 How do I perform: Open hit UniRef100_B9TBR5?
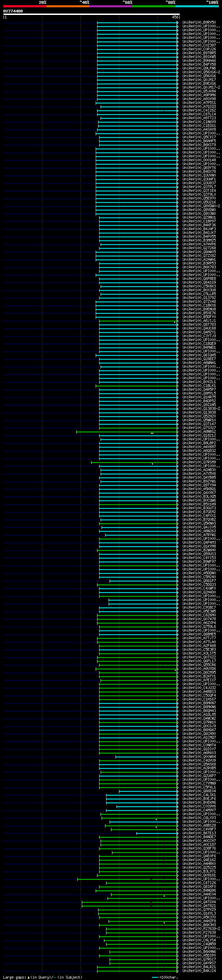coord(199,53)
